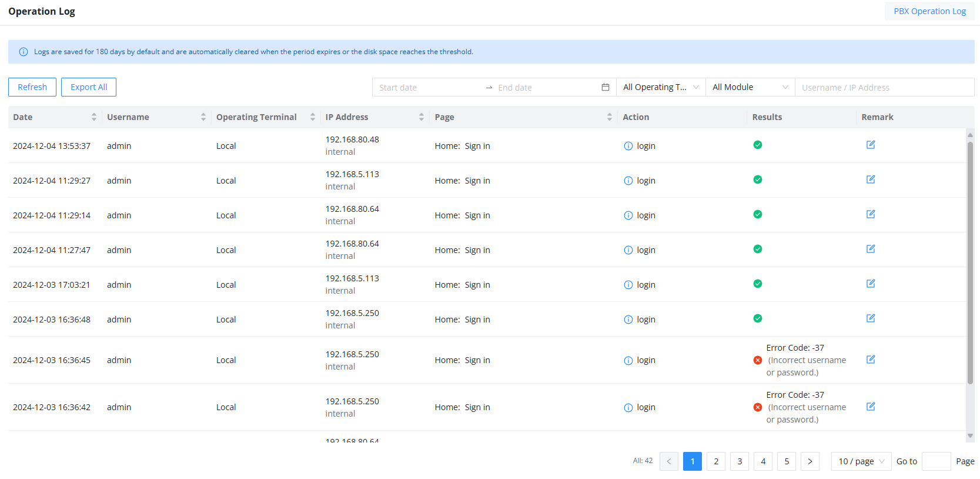Open the calendar date picker icon
This screenshot has width=980, height=479.
[606, 87]
